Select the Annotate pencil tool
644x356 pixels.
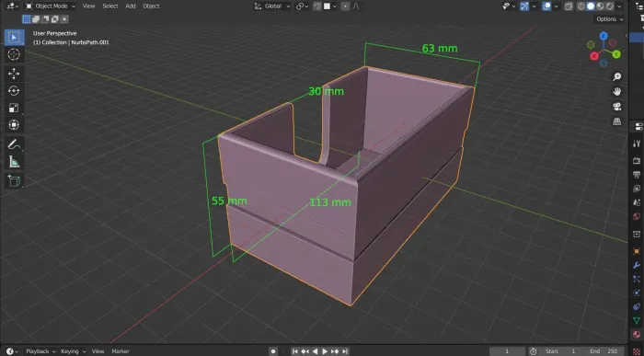(14, 144)
